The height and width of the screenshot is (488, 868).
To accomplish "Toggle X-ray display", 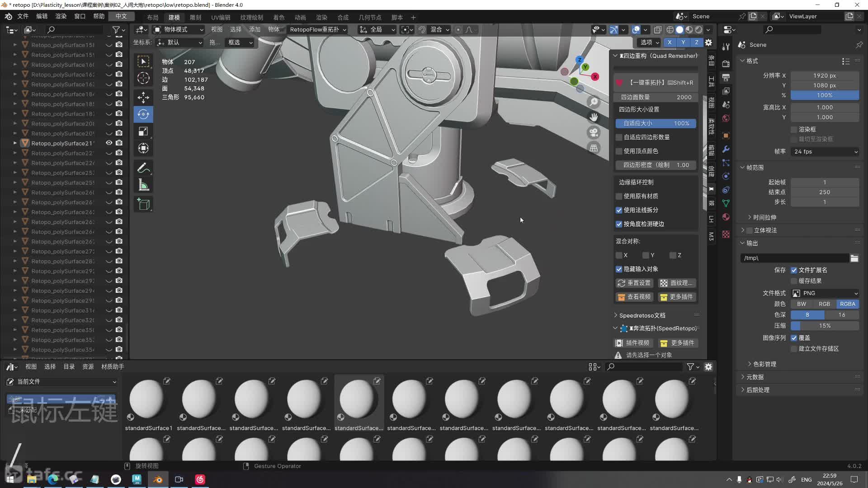I will (x=658, y=30).
